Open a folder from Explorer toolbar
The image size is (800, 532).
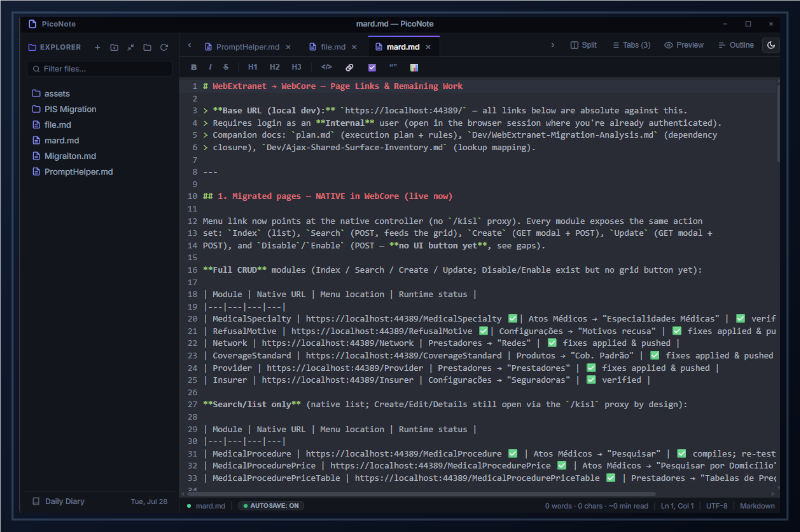pyautogui.click(x=147, y=47)
